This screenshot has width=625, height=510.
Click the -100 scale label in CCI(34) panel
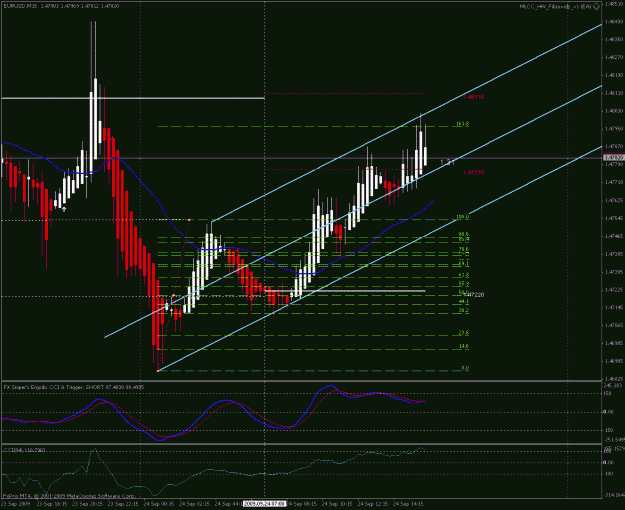pyautogui.click(x=609, y=474)
